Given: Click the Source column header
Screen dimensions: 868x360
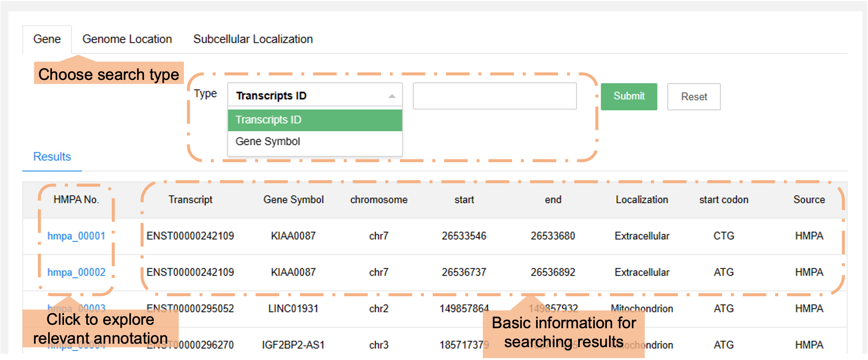Looking at the screenshot, I should 809,200.
